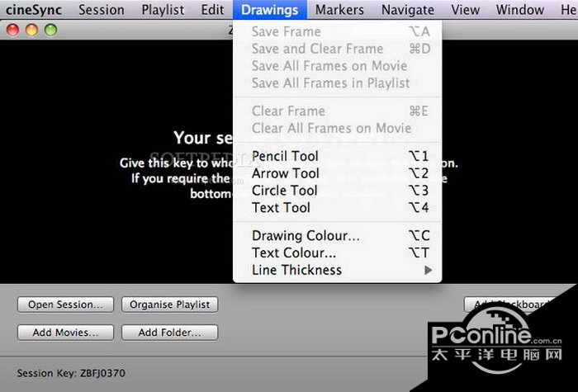Choose Circle Tool menu item
Viewport: 578px width, 392px height.
click(337, 191)
